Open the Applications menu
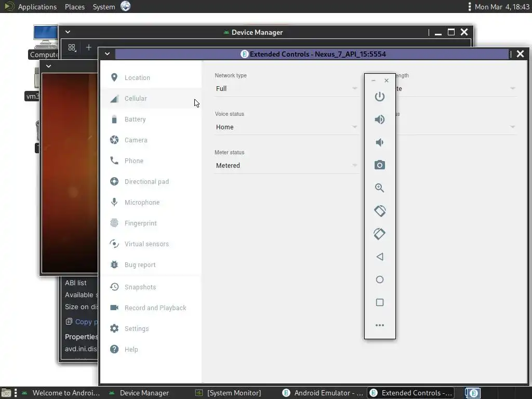The height and width of the screenshot is (399, 532). 37,7
